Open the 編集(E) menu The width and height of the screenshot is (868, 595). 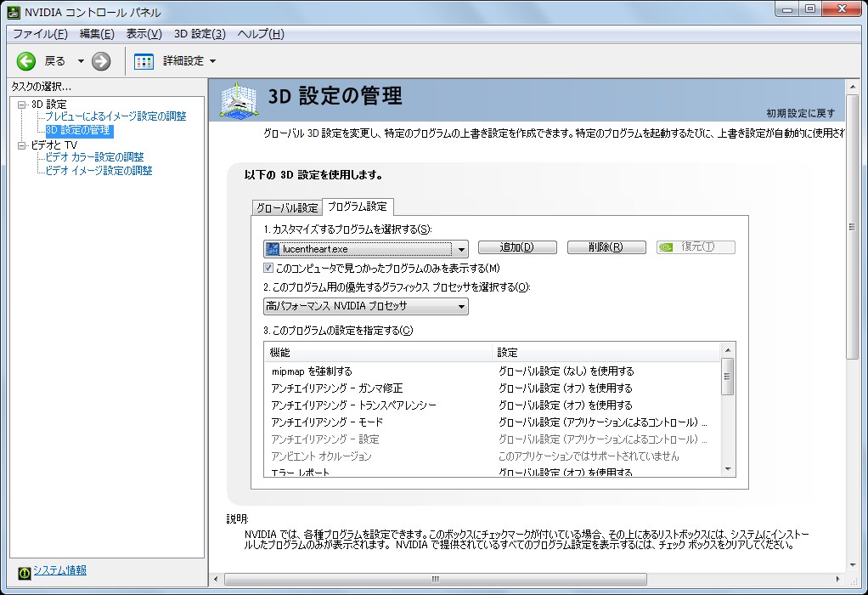(x=97, y=34)
